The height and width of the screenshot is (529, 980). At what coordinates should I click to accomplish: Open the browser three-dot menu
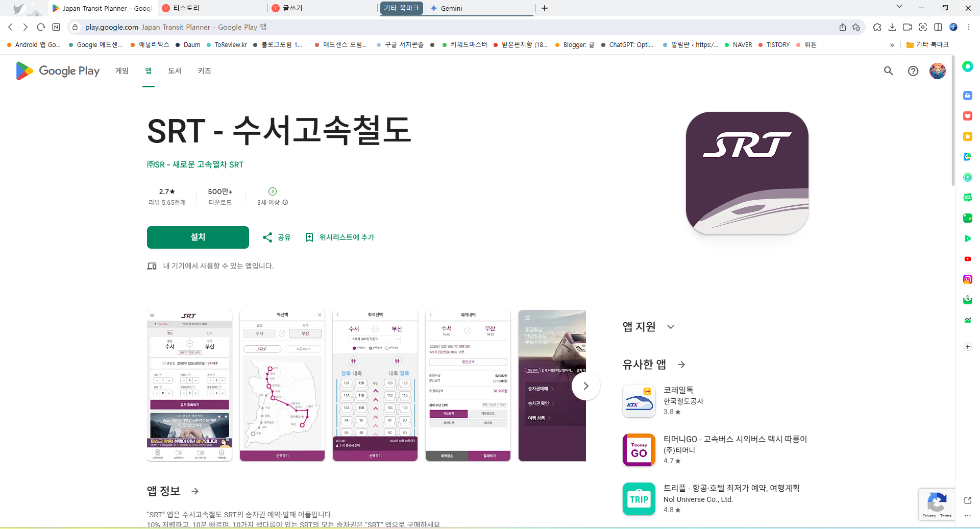[x=969, y=27]
